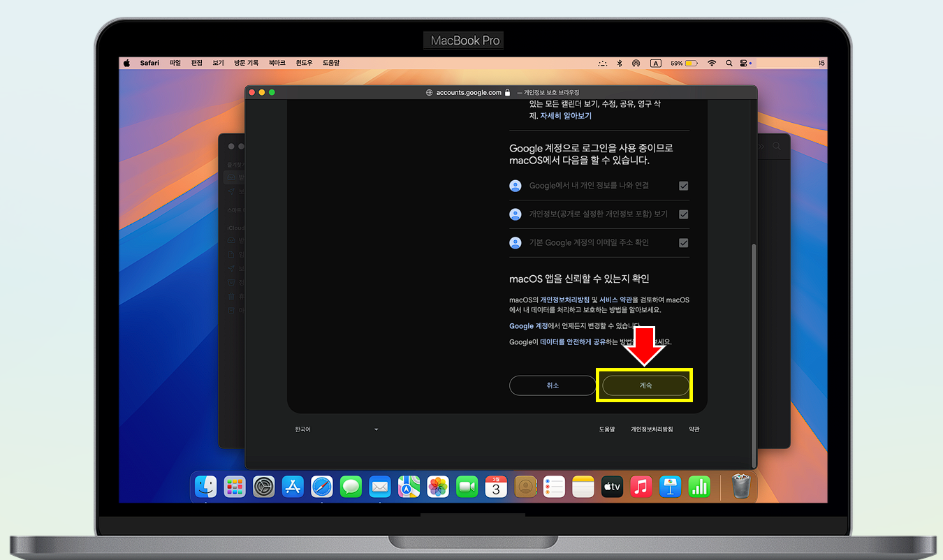Click the 계속 button
943x560 pixels.
646,385
